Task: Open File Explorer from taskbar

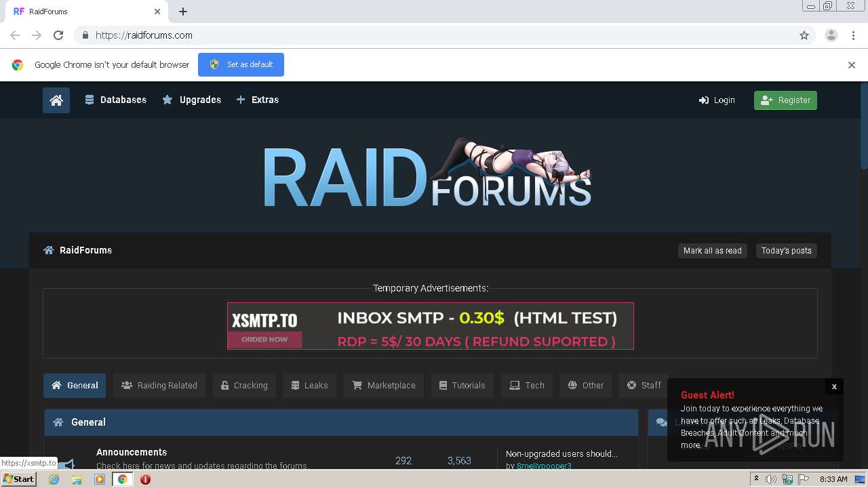Action: click(x=77, y=479)
